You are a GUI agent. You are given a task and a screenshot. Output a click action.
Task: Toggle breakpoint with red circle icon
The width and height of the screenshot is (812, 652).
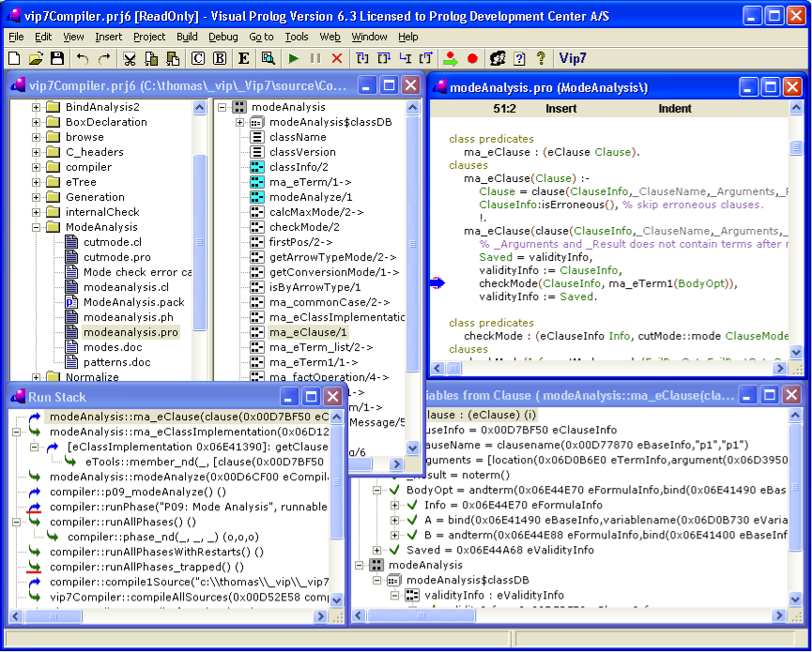pyautogui.click(x=472, y=58)
